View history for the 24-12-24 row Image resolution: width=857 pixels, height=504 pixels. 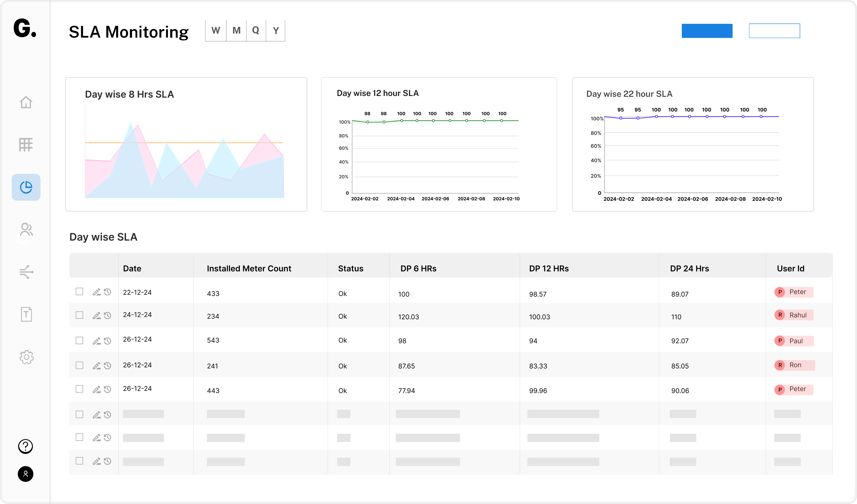(x=107, y=315)
